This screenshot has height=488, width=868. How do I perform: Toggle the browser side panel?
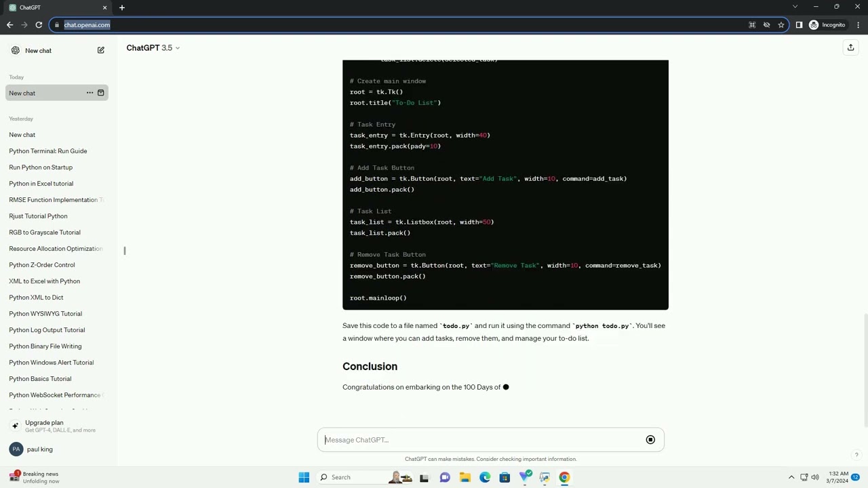[799, 25]
